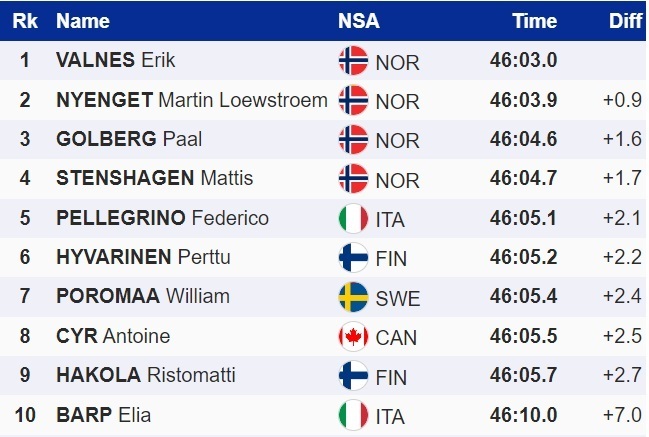Click the Norway flag beside Golberg
Screen dimensions: 649x437
click(x=353, y=139)
